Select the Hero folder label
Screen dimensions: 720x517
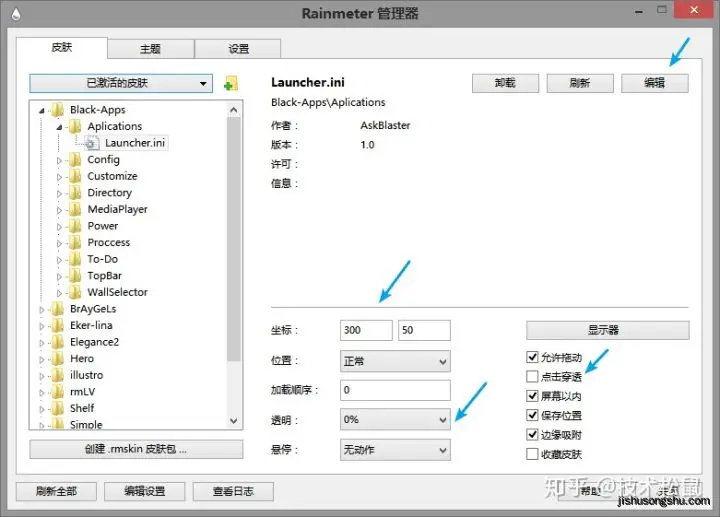point(82,358)
